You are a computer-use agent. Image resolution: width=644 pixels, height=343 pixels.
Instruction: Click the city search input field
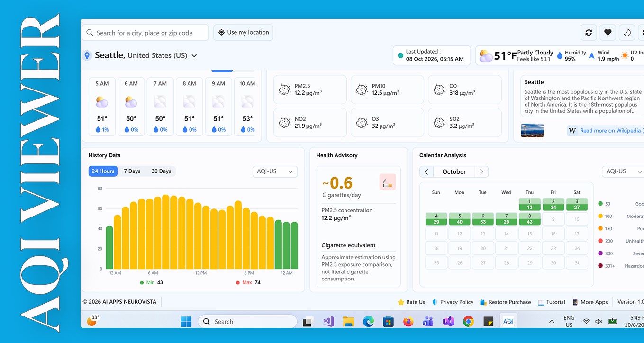(145, 33)
